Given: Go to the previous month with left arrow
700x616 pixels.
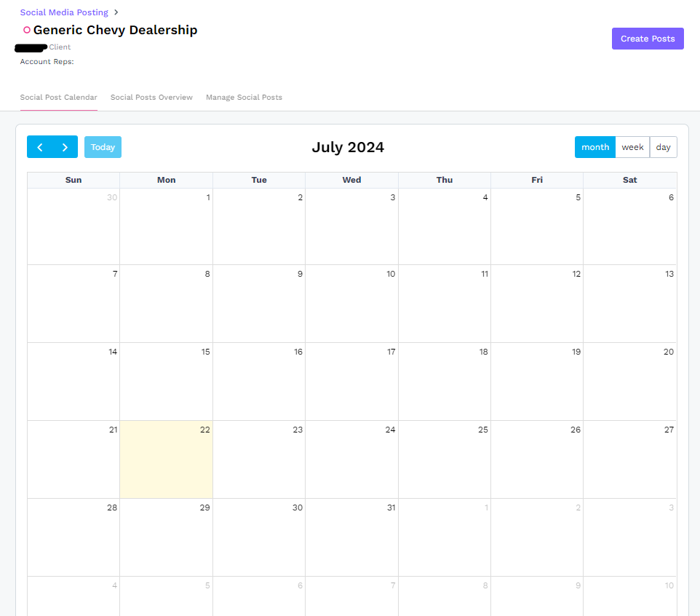Looking at the screenshot, I should click(40, 147).
